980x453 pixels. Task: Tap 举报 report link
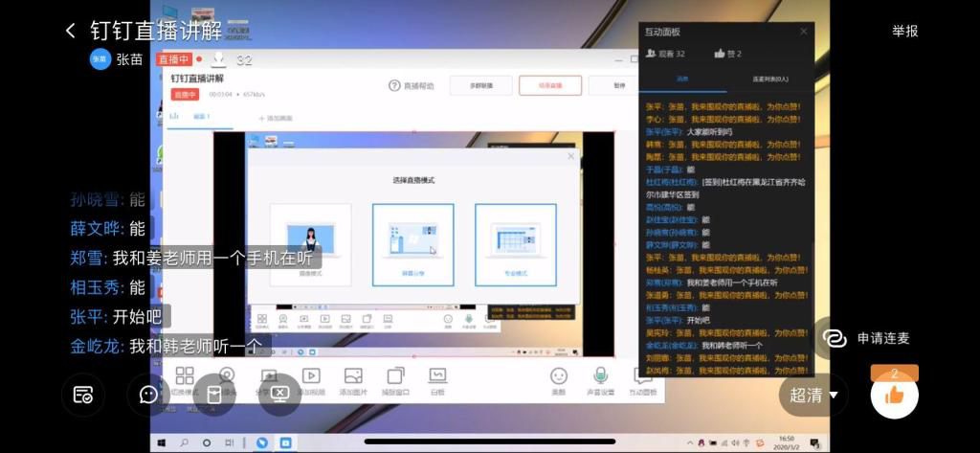(x=904, y=31)
